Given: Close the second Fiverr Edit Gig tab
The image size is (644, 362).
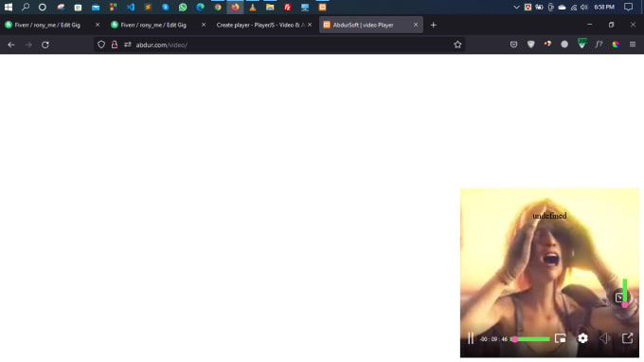Looking at the screenshot, I should pyautogui.click(x=204, y=25).
